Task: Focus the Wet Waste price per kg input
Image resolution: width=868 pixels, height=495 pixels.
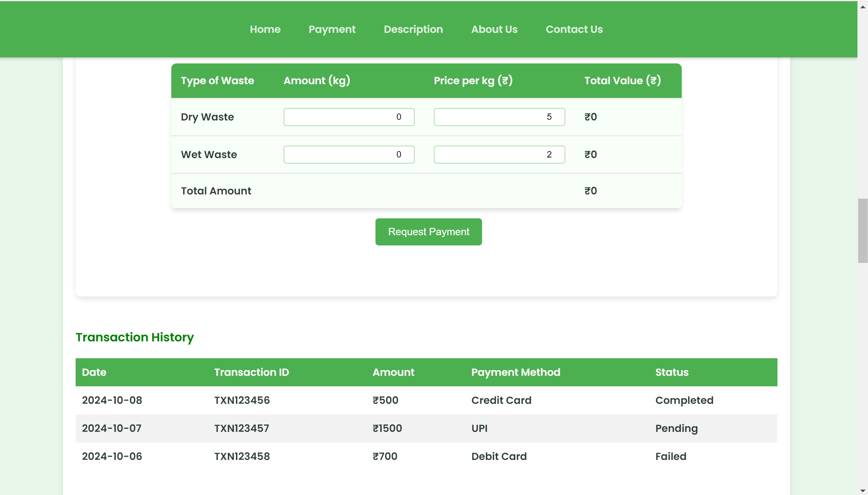Action: coord(499,155)
